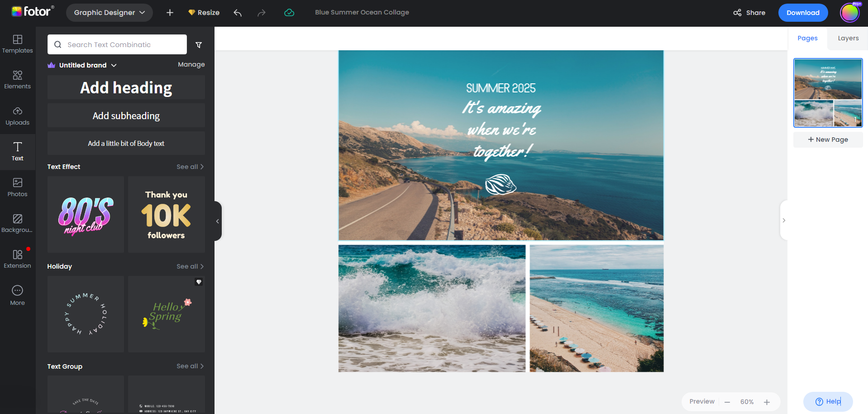Add a little bit of body text

126,144
